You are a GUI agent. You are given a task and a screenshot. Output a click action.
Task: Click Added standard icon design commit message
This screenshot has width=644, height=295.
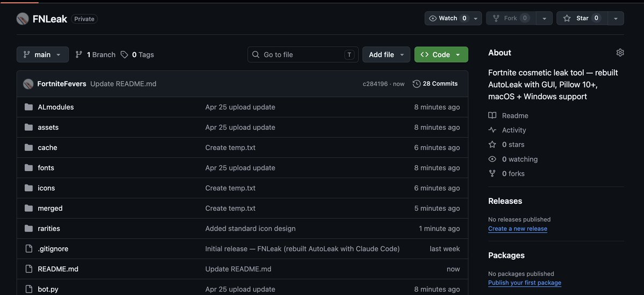pyautogui.click(x=250, y=228)
